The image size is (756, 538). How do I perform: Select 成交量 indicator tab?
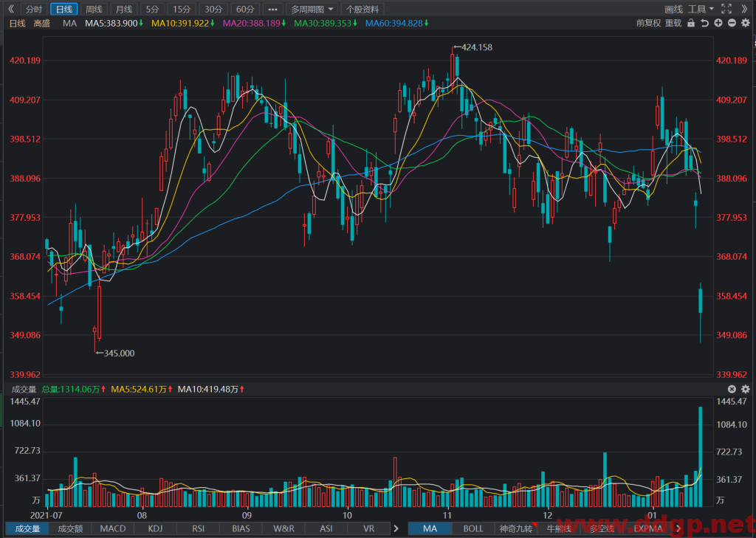tap(27, 528)
